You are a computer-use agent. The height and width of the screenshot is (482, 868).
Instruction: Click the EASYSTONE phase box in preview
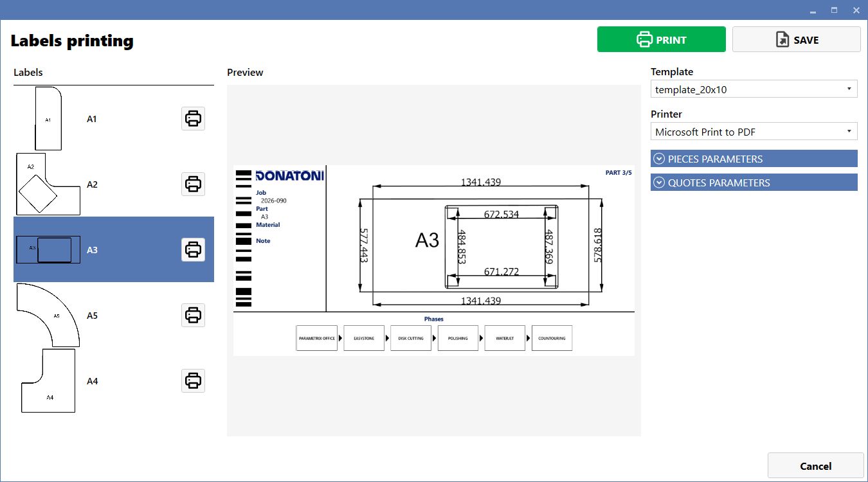pyautogui.click(x=364, y=338)
